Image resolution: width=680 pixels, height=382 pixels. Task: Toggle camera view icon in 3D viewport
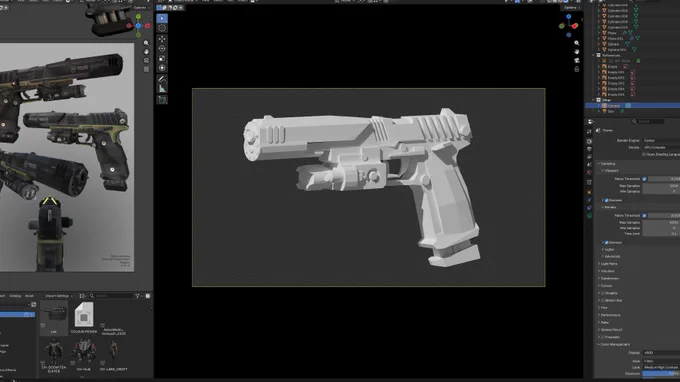(576, 60)
